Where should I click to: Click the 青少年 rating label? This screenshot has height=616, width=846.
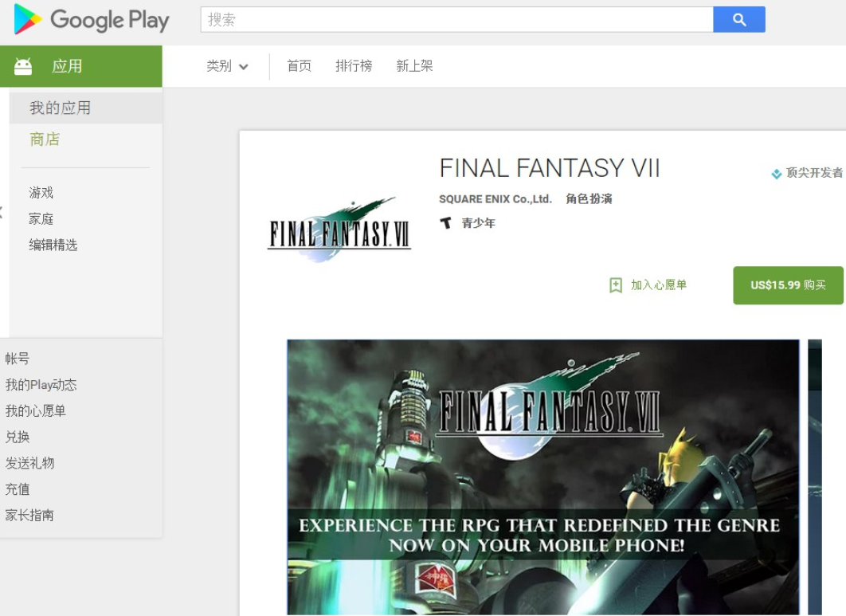point(478,223)
